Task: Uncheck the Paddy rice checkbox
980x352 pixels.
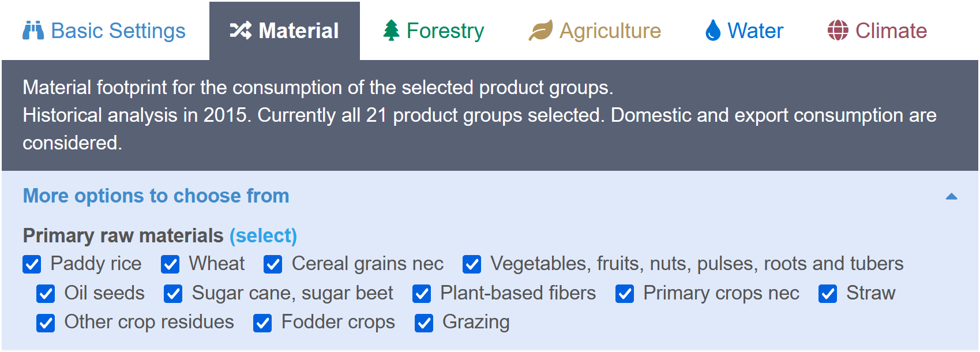Action: (x=32, y=264)
